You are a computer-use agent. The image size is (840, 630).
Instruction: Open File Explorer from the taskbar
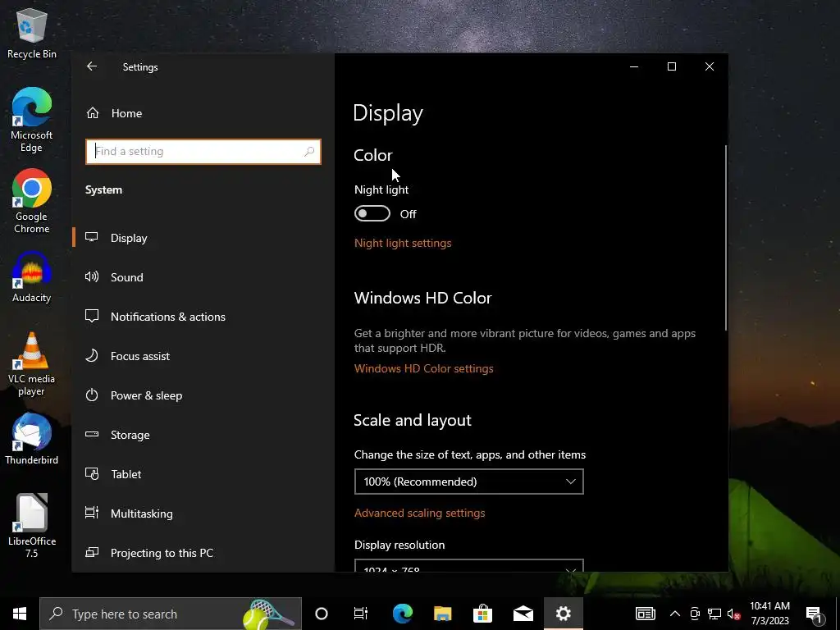coord(442,614)
